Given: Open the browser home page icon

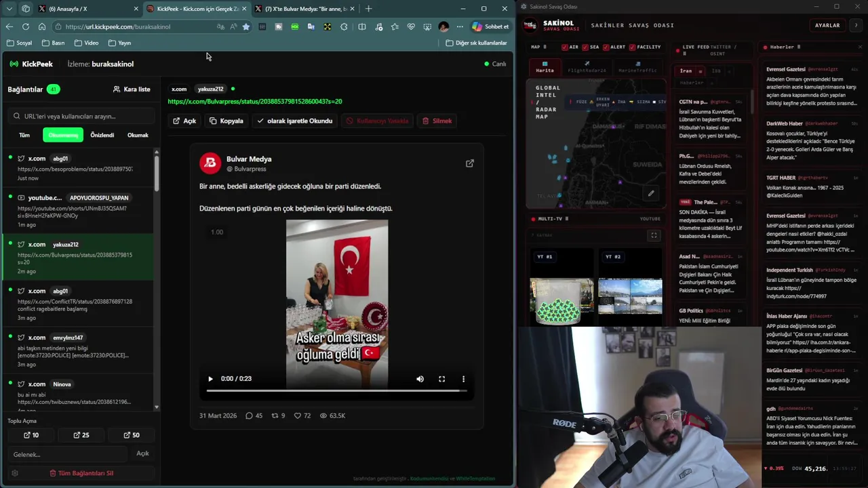Looking at the screenshot, I should click(42, 26).
